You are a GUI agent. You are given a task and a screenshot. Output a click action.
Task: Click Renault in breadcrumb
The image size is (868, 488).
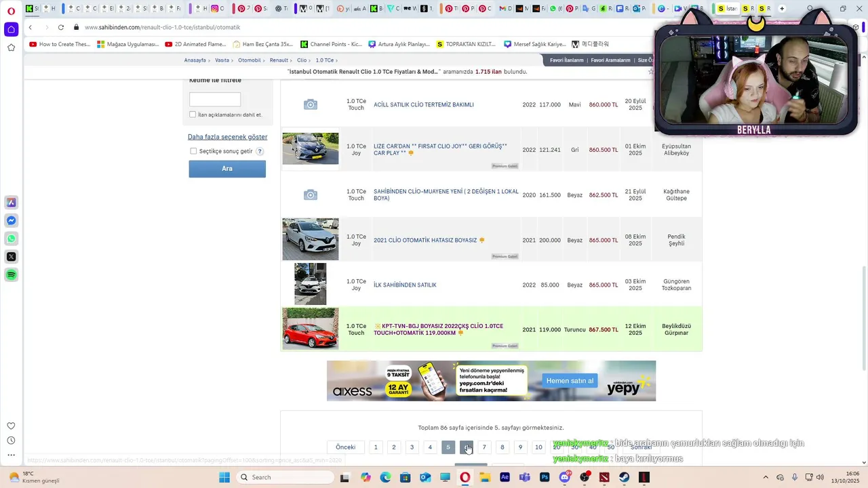point(279,60)
